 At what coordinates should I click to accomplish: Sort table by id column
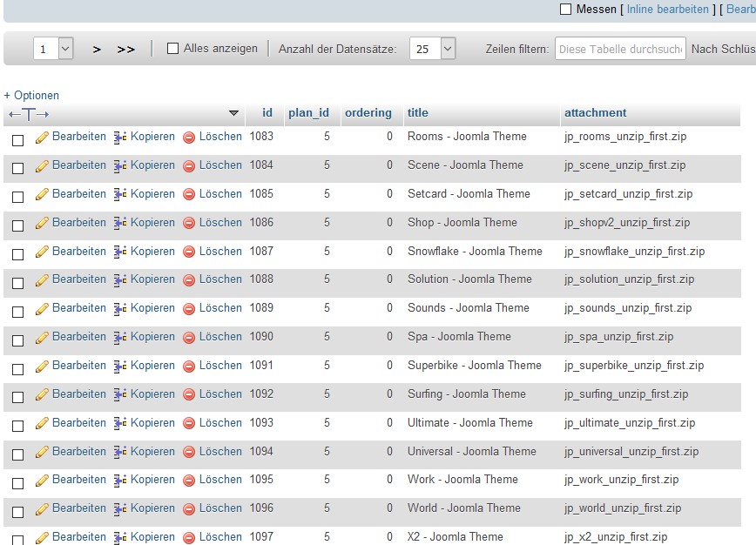(267, 113)
